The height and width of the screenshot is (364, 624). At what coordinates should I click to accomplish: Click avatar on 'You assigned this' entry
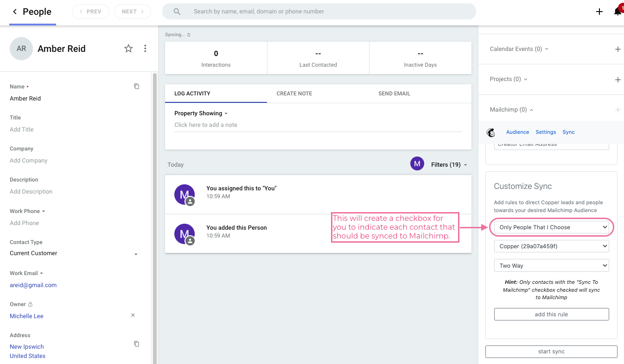click(x=185, y=194)
